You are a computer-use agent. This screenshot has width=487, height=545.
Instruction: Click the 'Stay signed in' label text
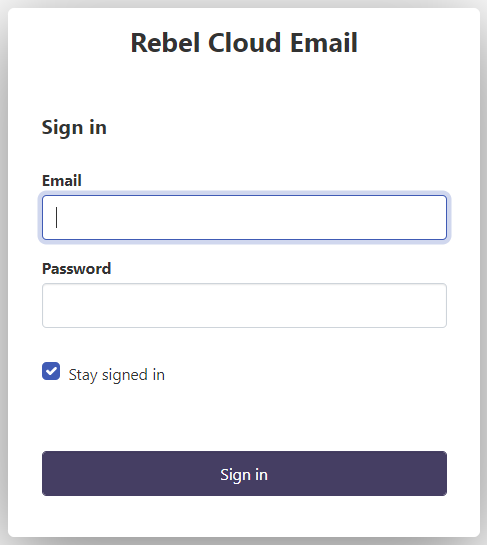click(x=116, y=375)
